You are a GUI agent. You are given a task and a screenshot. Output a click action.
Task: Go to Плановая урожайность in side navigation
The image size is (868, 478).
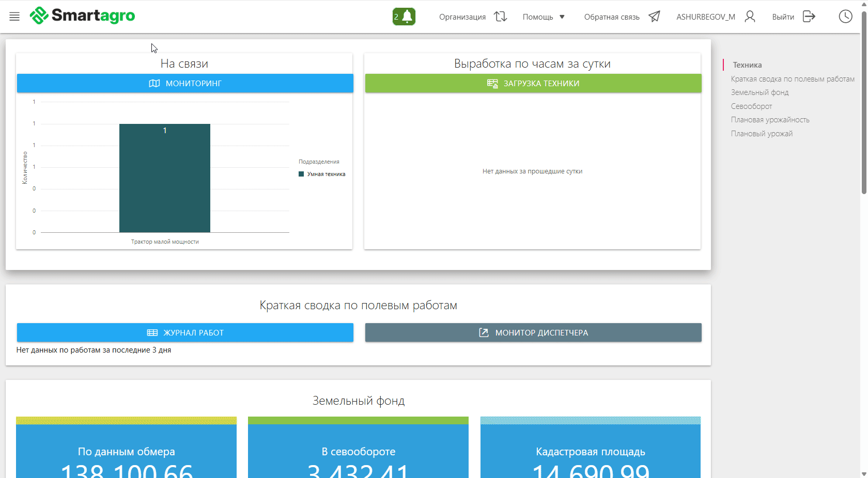[770, 120]
